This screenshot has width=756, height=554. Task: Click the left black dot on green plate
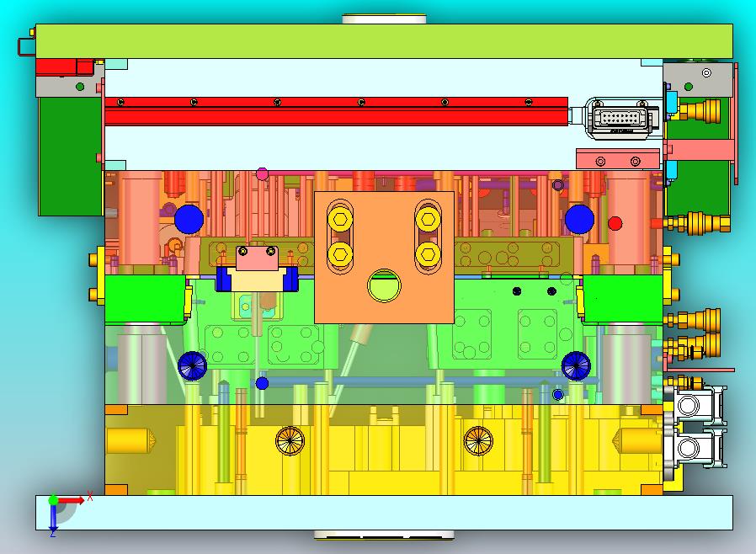pyautogui.click(x=517, y=291)
